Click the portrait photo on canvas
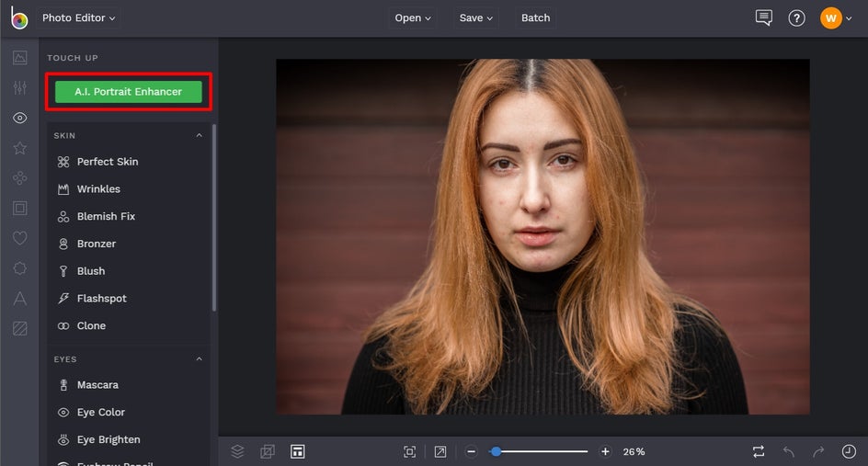 point(542,237)
